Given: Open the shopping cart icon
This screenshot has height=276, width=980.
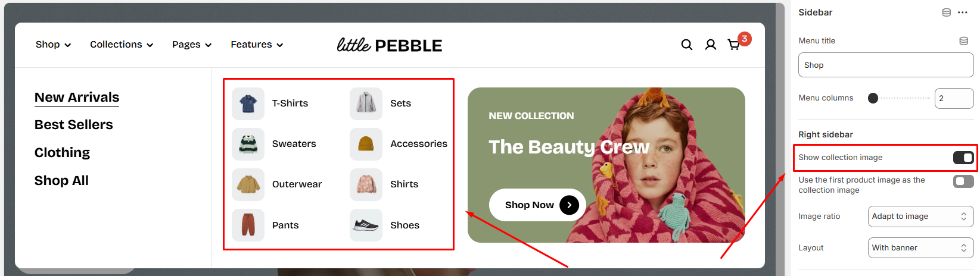Looking at the screenshot, I should click(x=734, y=45).
